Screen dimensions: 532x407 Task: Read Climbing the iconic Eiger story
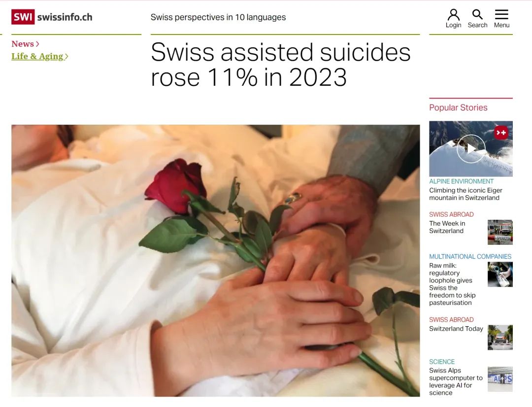point(465,194)
